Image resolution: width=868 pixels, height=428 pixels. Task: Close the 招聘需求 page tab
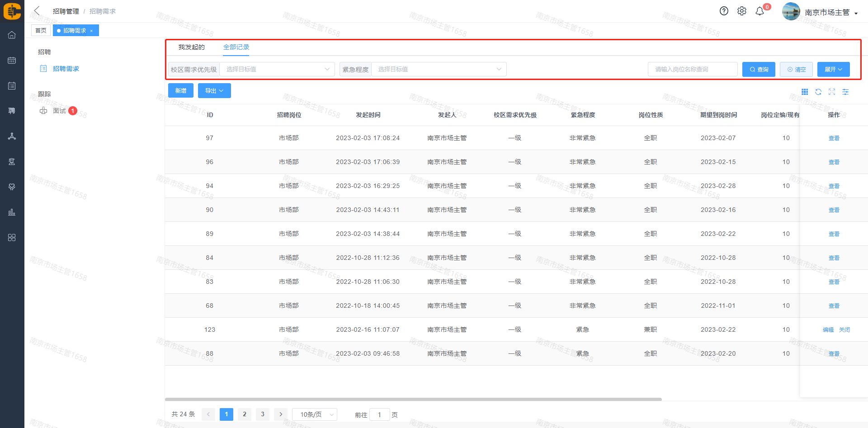pyautogui.click(x=91, y=31)
